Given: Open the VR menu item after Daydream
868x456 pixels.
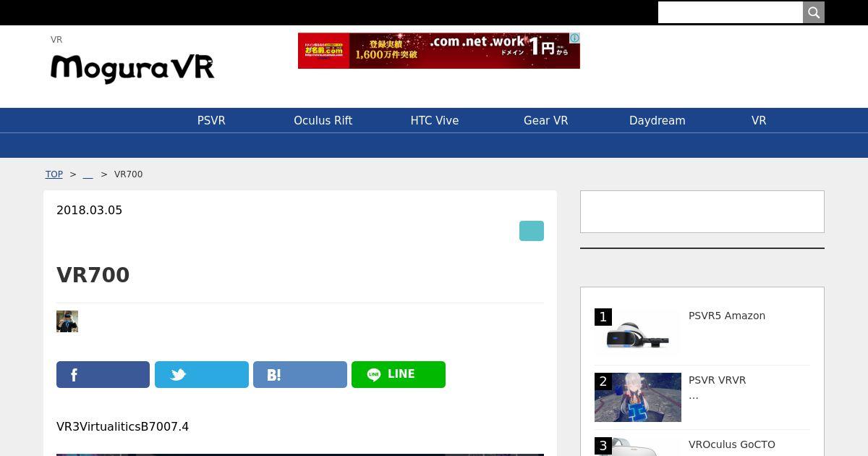Looking at the screenshot, I should click(759, 121).
